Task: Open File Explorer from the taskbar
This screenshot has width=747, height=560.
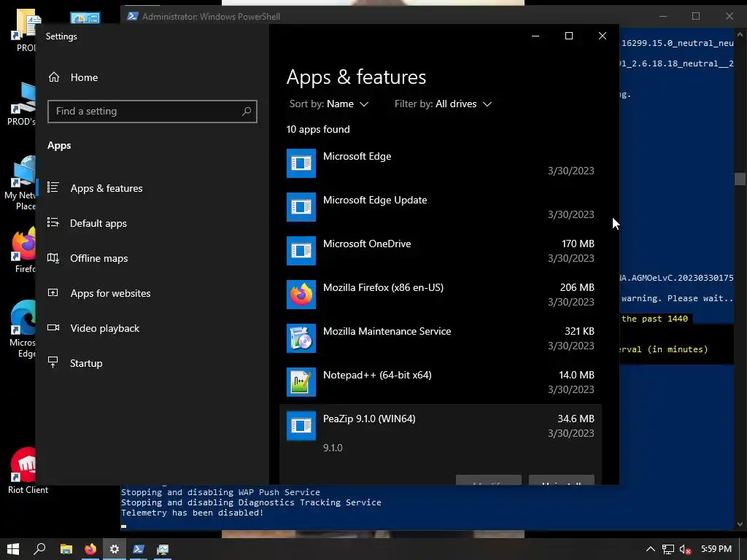Action: point(66,549)
